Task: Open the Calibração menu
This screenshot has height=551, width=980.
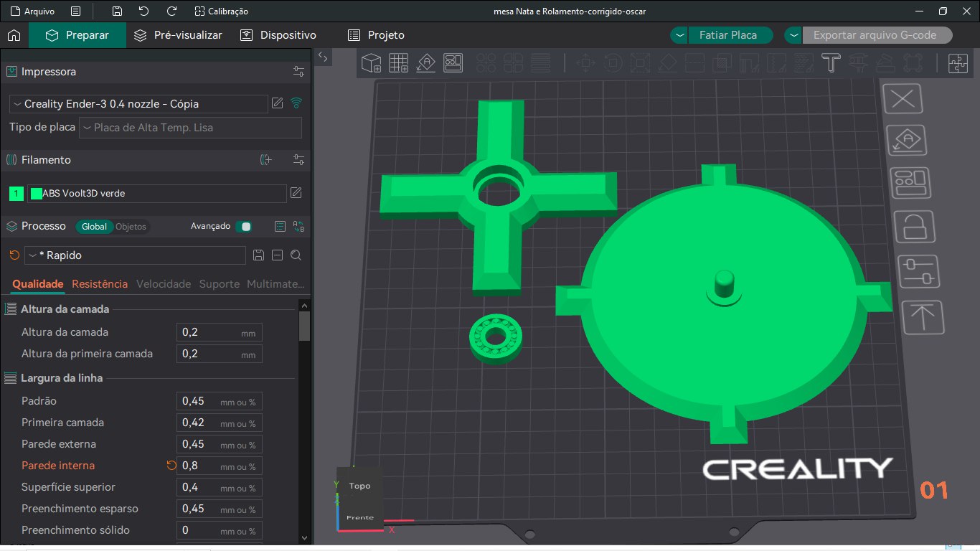Action: coord(222,11)
